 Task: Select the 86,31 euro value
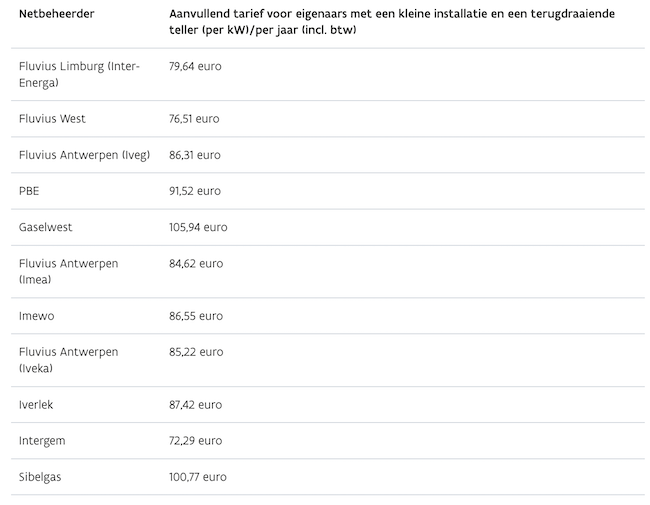195,155
